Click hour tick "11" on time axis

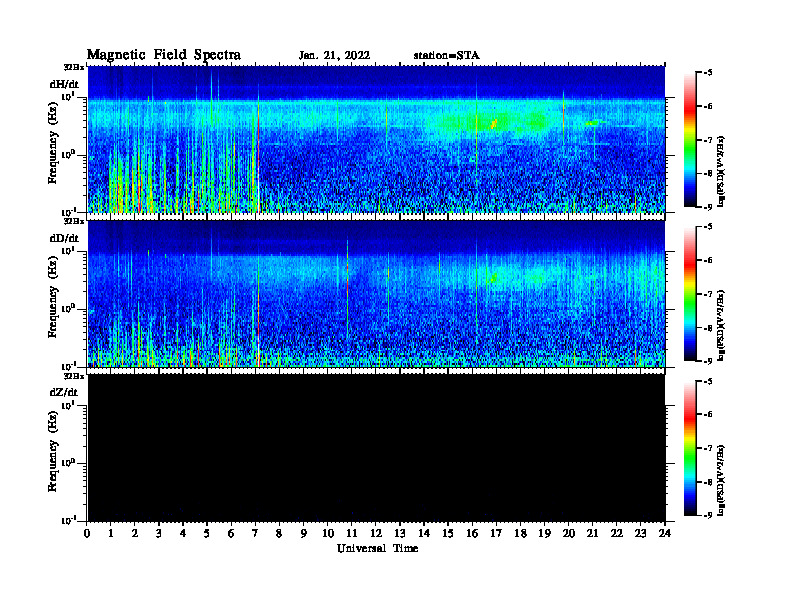tap(352, 534)
